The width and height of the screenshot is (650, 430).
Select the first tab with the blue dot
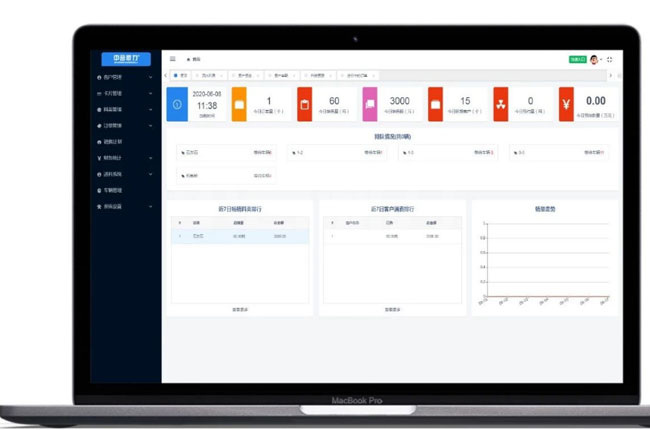(181, 75)
